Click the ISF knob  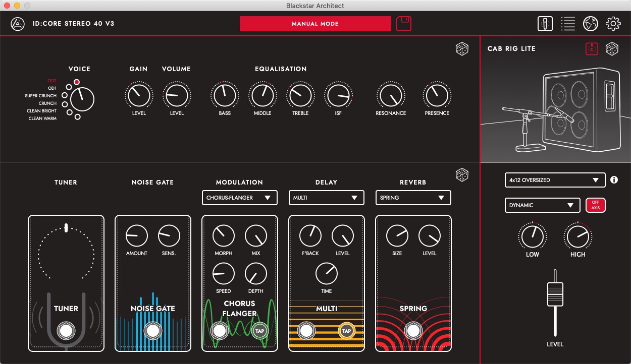338,95
